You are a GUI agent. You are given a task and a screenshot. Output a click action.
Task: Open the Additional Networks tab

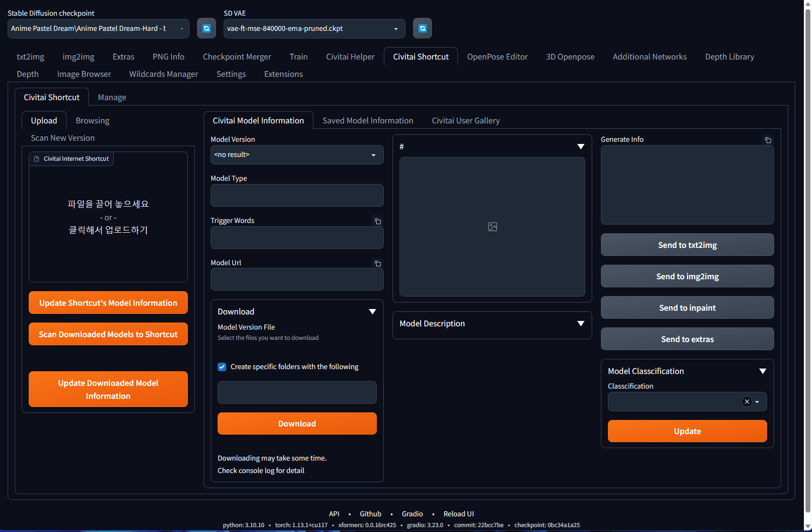click(x=650, y=57)
